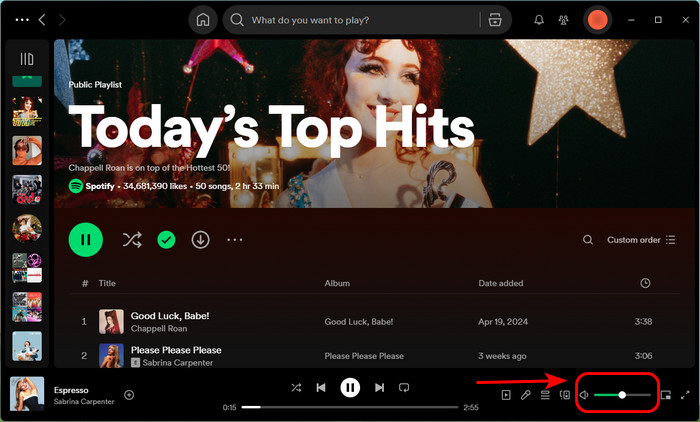700x422 pixels.
Task: Open first playlist thumbnail with red-haired woman in sidebar
Action: pyautogui.click(x=27, y=112)
